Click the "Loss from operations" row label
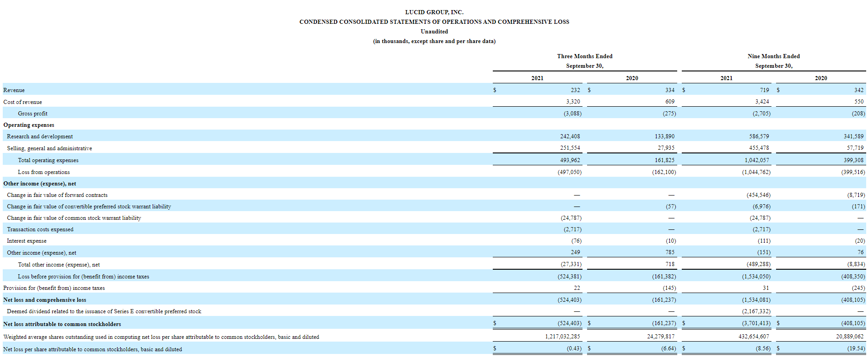 point(44,172)
